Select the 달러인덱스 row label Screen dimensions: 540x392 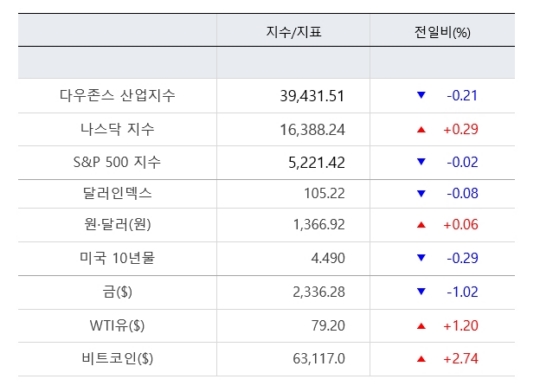117,193
